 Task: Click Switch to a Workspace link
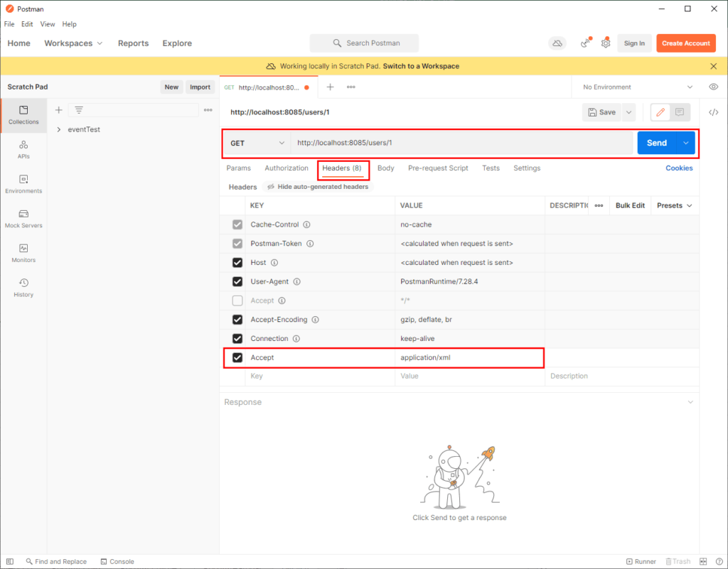(x=421, y=66)
